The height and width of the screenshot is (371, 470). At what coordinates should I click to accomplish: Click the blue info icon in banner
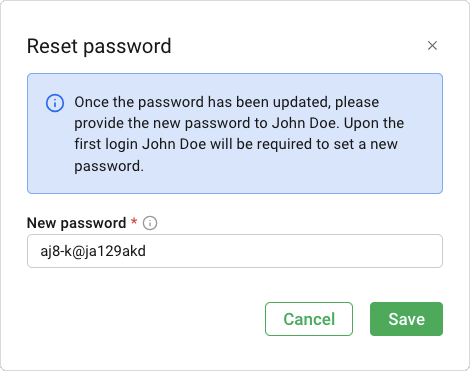(x=55, y=103)
